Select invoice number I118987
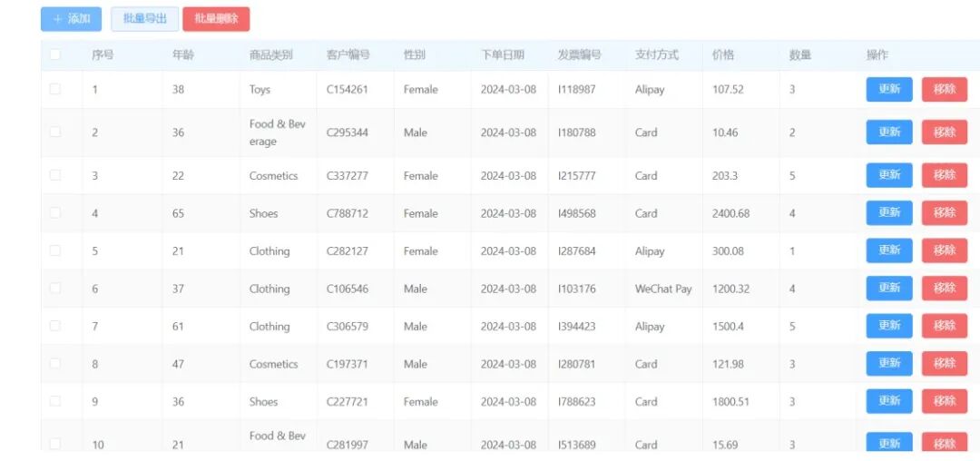Viewport: 980px width, 461px height. 577,89
